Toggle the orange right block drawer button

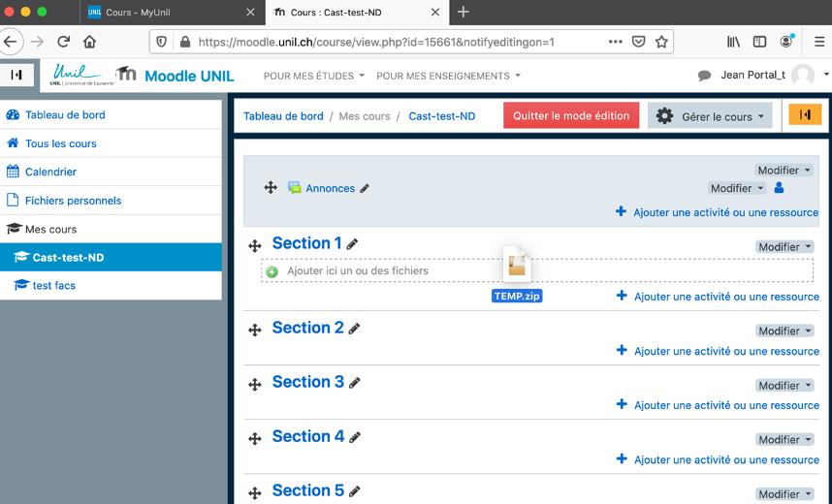coord(804,114)
